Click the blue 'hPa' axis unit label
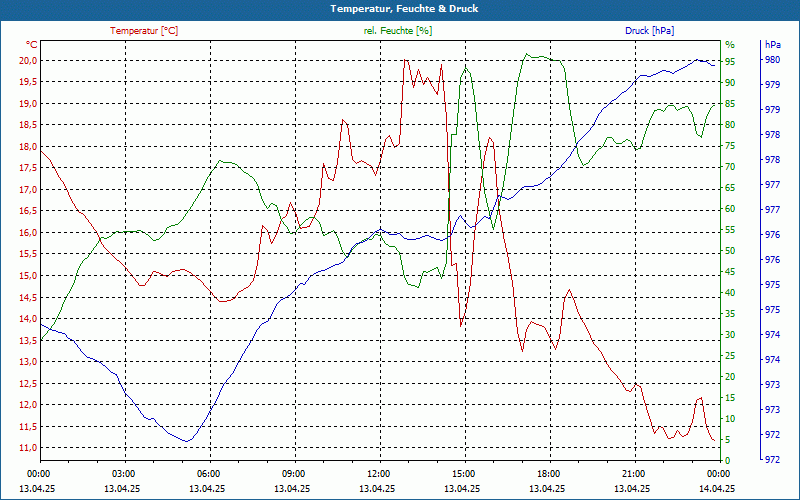The height and width of the screenshot is (500, 800). tap(773, 44)
